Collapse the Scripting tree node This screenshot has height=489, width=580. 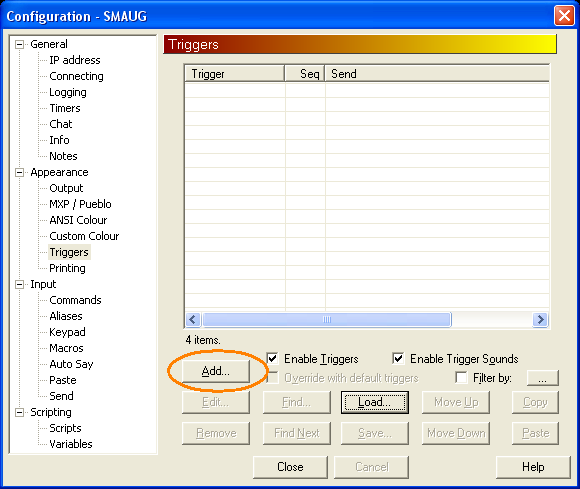(x=19, y=412)
